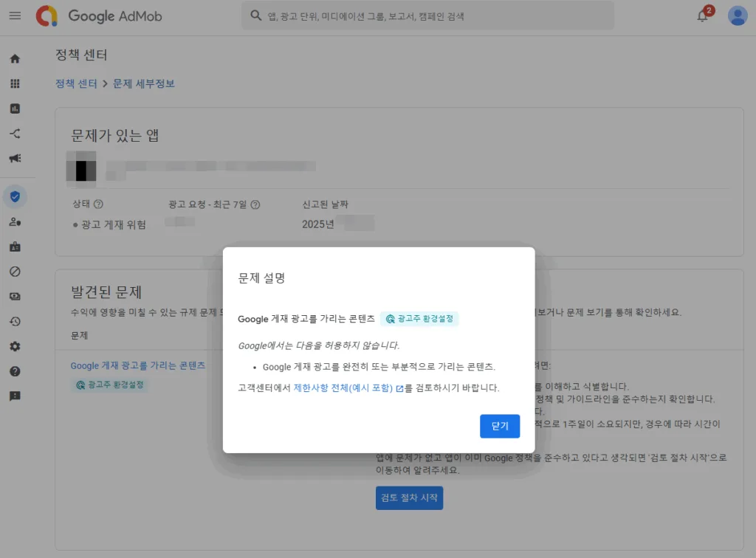
Task: Click the 문제 설명 dialog title
Action: point(261,278)
